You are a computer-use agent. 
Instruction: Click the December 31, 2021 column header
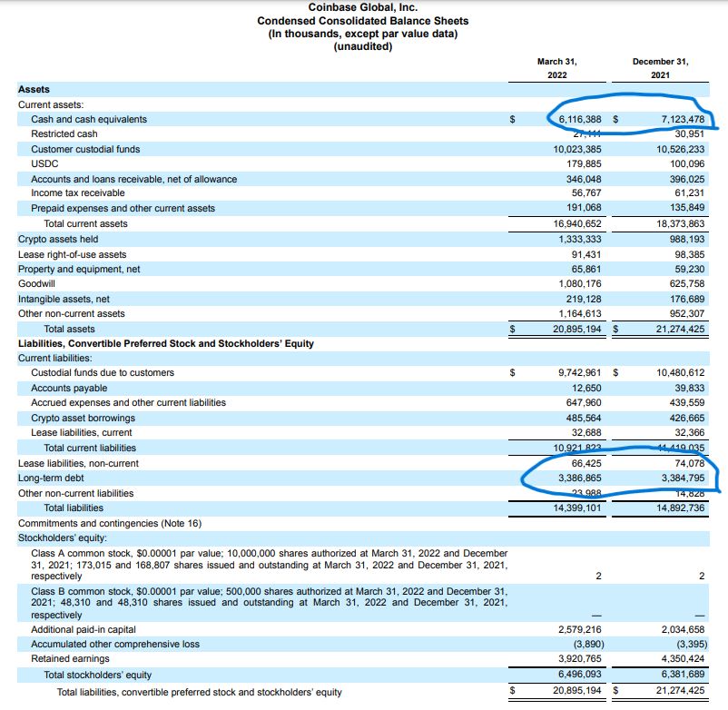click(x=660, y=68)
